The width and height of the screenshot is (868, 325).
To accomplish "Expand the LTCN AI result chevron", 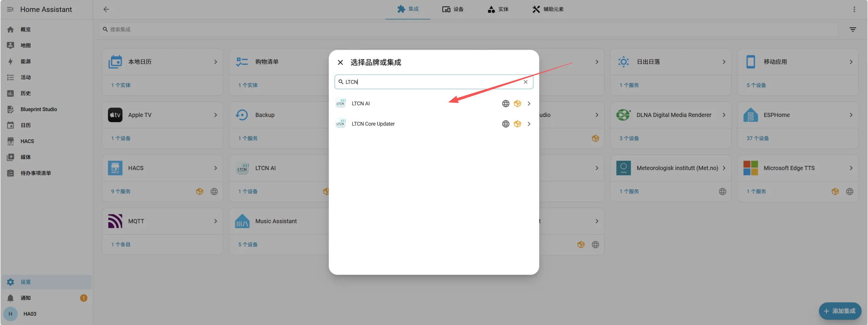I will tap(529, 103).
